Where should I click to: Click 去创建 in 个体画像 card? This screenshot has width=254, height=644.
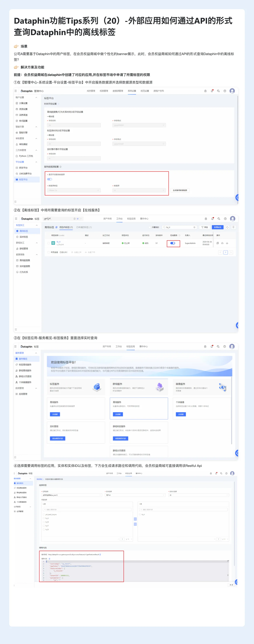[181, 414]
